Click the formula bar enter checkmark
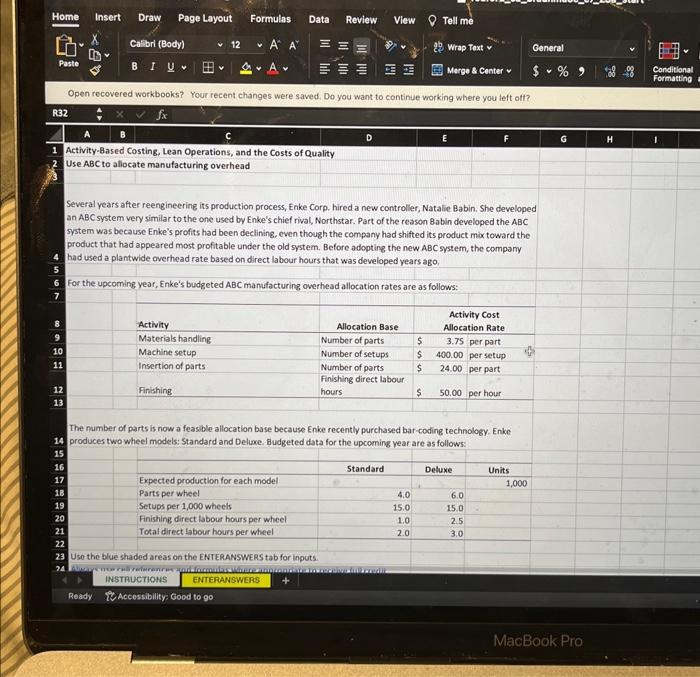This screenshot has width=700, height=677. 141,115
